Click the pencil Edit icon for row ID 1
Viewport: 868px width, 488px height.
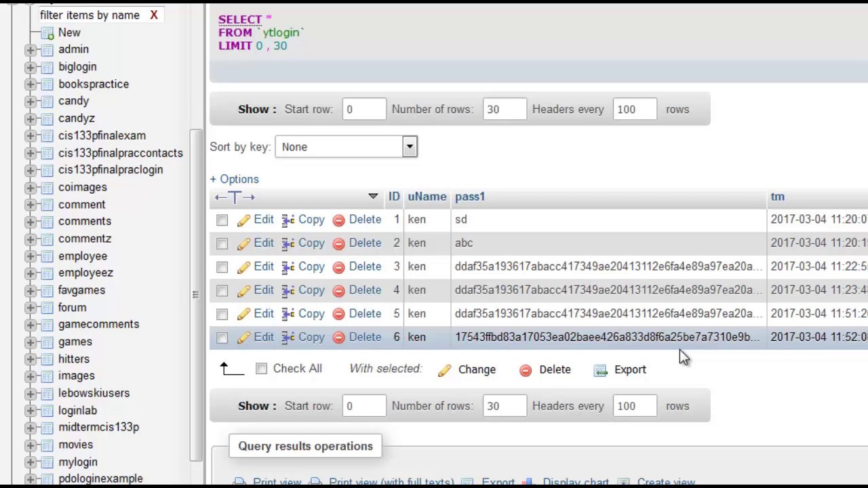(x=243, y=220)
